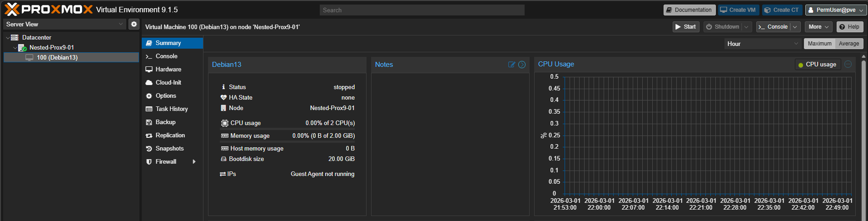Click the Firewall shield icon
868x221 pixels.
click(149, 162)
